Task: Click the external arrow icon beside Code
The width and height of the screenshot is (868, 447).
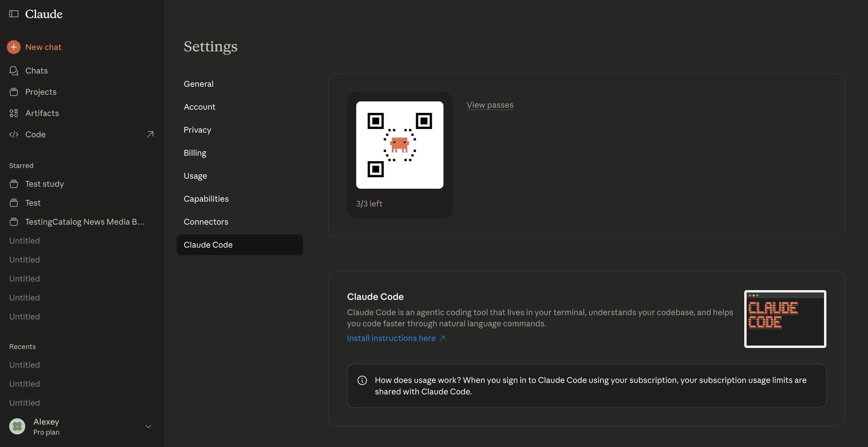Action: click(x=150, y=134)
